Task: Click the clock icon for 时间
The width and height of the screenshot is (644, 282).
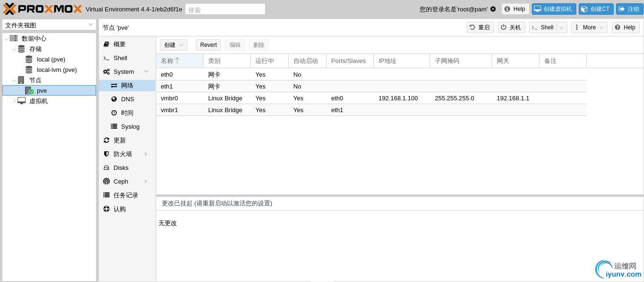Action: tap(114, 113)
